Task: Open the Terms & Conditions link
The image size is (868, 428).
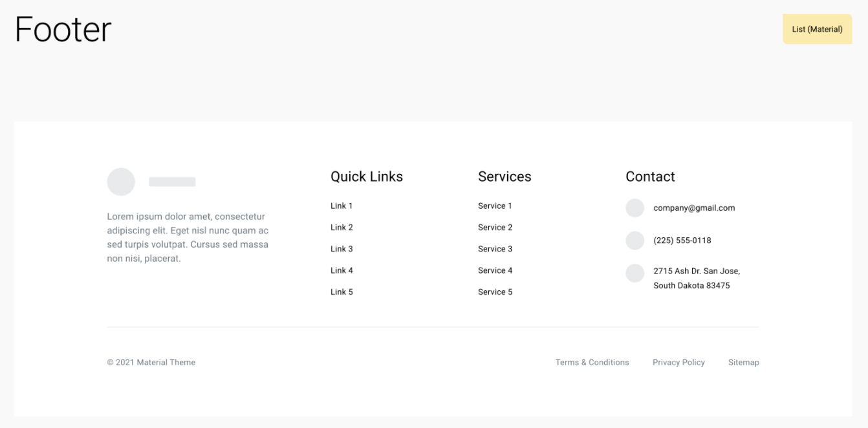Action: pyautogui.click(x=592, y=363)
